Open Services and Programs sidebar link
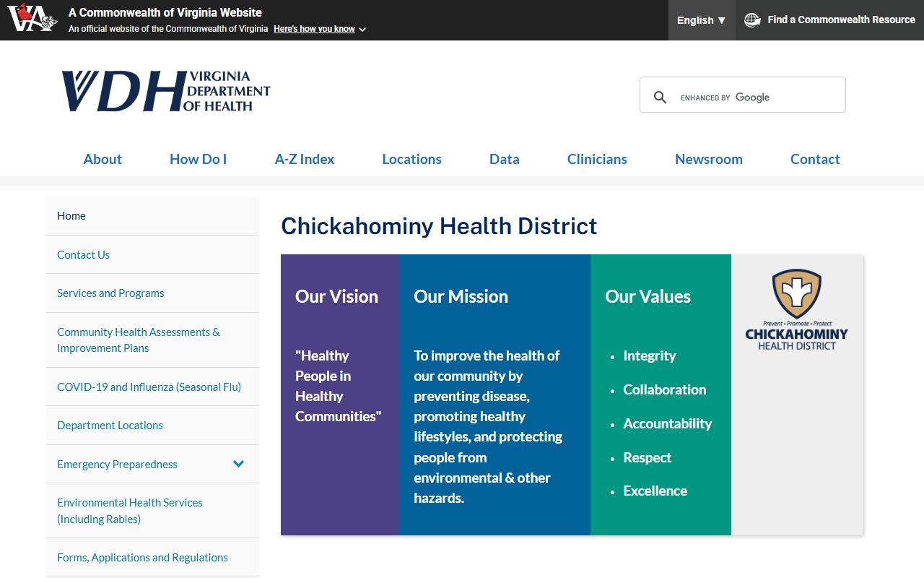This screenshot has width=924, height=578. 152,293
